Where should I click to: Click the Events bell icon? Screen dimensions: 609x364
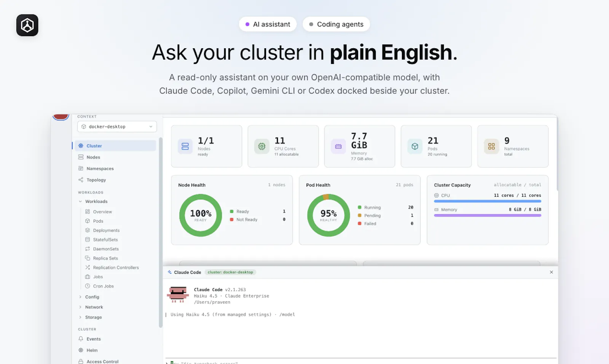81,339
